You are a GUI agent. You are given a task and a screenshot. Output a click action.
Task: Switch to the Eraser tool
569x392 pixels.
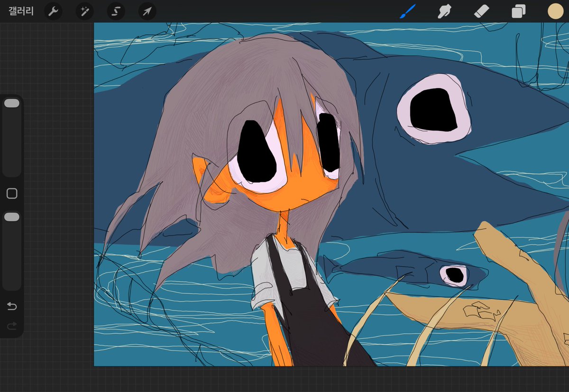pyautogui.click(x=482, y=11)
